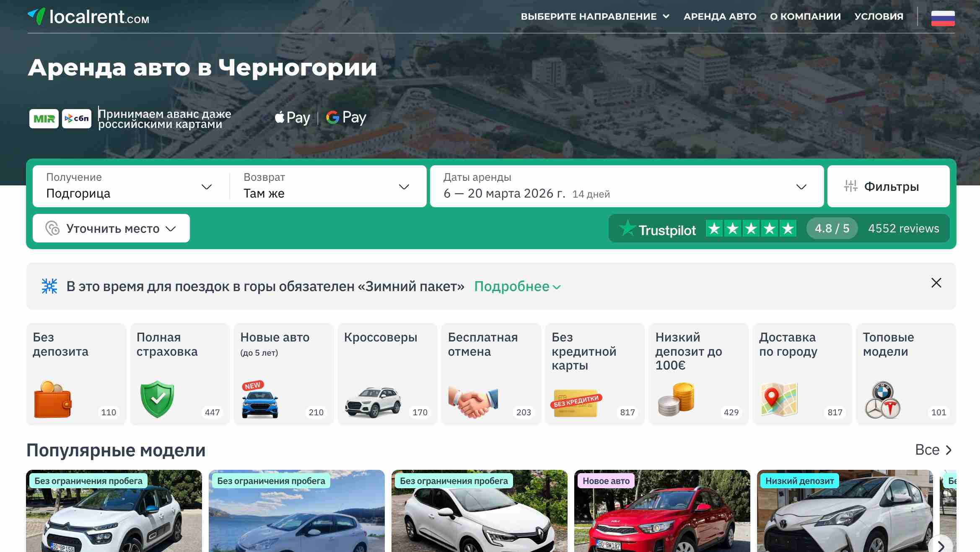Viewport: 980px width, 552px height.
Task: Open the Russian flag language selector
Action: click(943, 18)
